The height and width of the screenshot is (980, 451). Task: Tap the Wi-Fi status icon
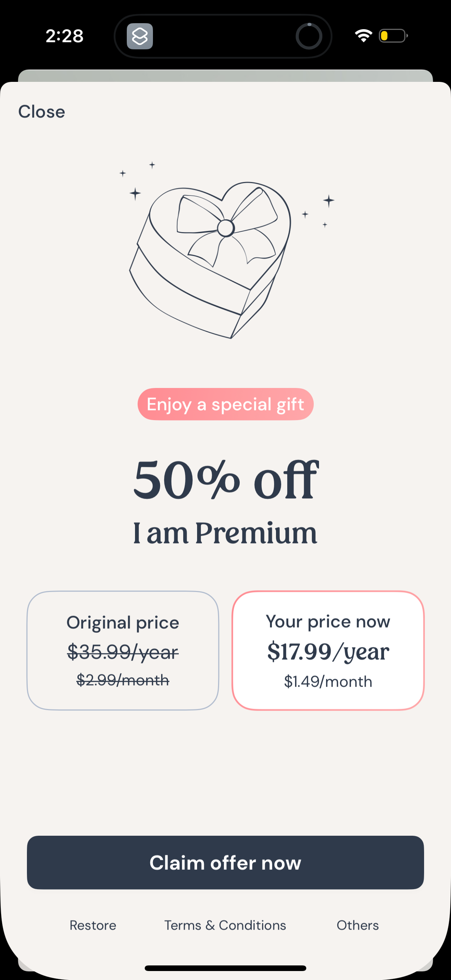click(x=363, y=36)
